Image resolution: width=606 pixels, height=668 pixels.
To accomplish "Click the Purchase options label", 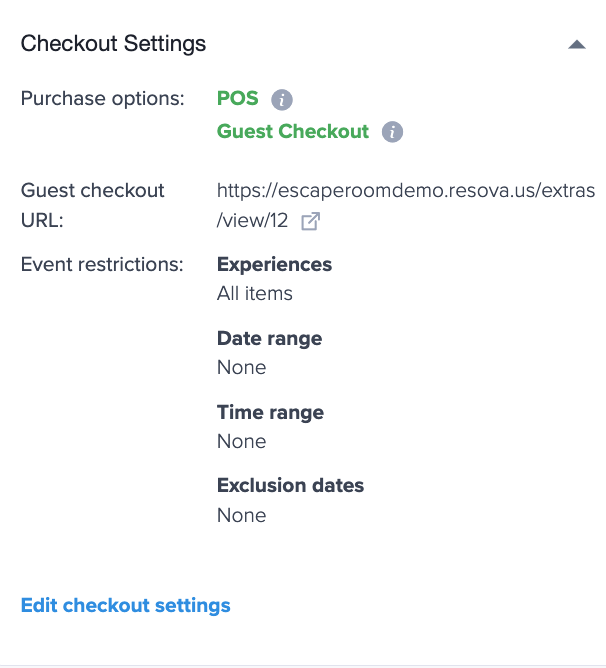I will 102,99.
